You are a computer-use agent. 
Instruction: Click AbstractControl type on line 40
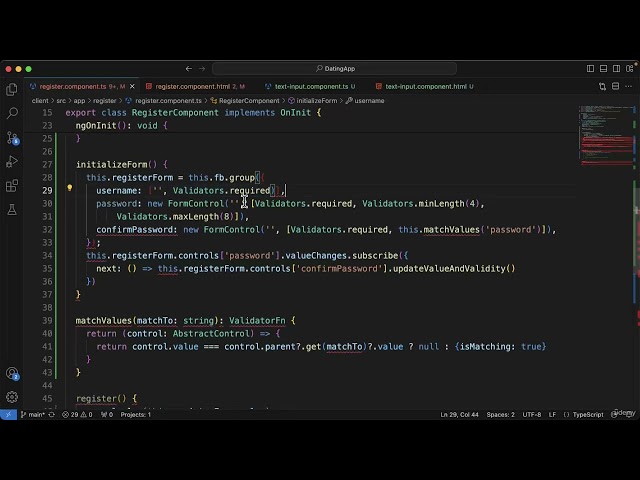tap(211, 333)
